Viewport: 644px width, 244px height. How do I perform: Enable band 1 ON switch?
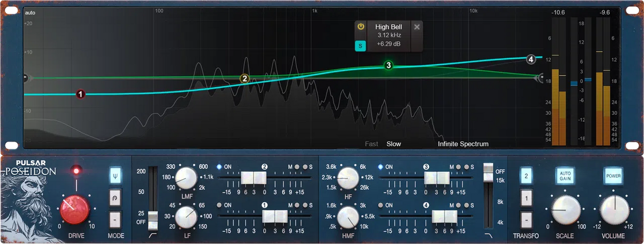click(x=220, y=205)
